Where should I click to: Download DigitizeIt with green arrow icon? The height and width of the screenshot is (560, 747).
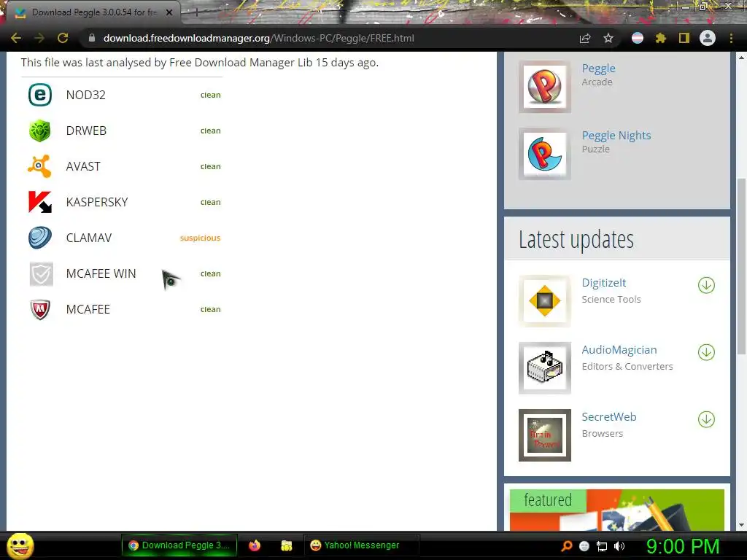706,285
